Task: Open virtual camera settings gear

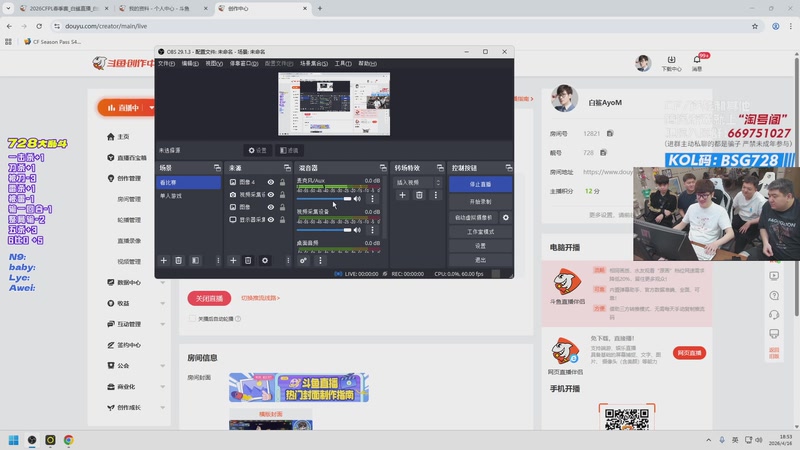Action: click(x=506, y=217)
